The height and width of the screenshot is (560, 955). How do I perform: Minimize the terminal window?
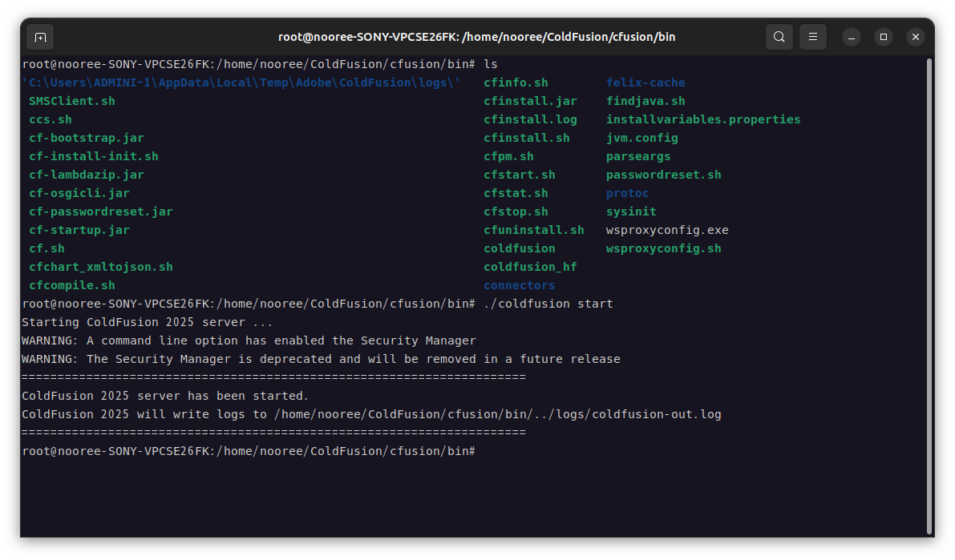pyautogui.click(x=852, y=37)
